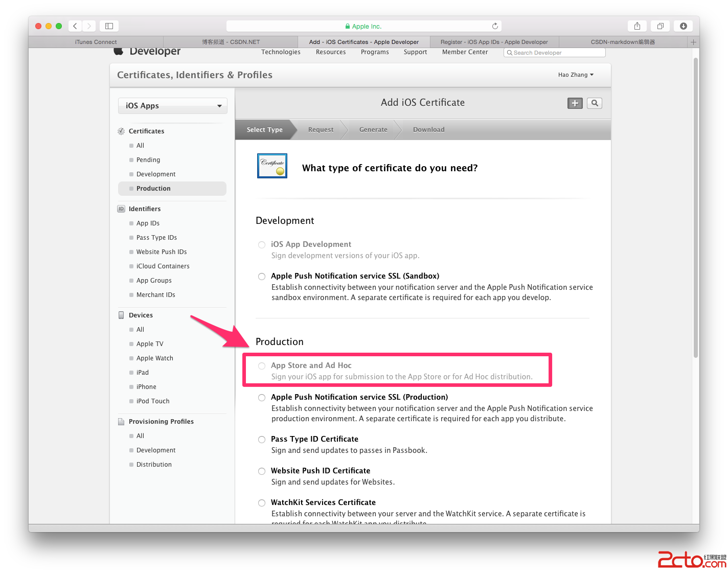Image resolution: width=728 pixels, height=573 pixels.
Task: Switch to the CSDN.NET tab
Action: click(x=231, y=42)
